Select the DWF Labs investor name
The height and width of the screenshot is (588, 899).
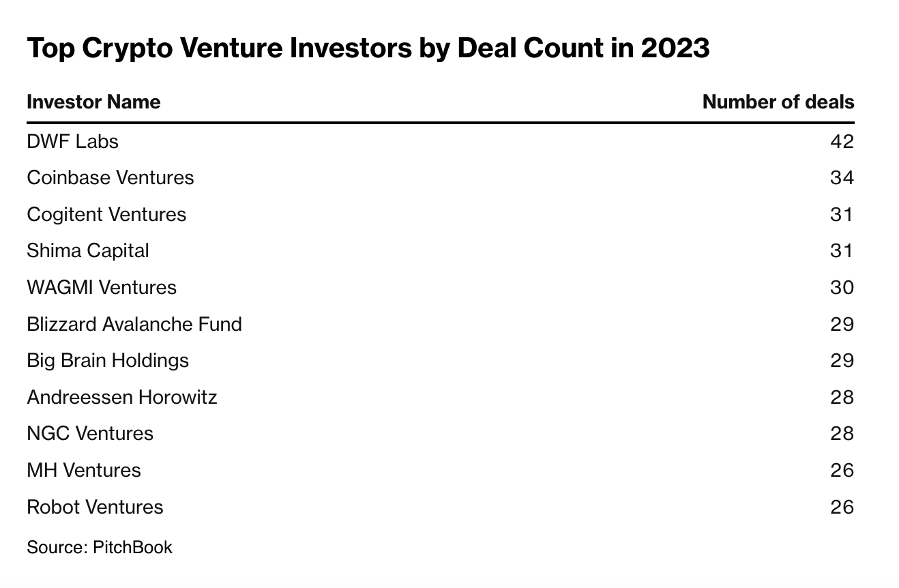coord(72,141)
